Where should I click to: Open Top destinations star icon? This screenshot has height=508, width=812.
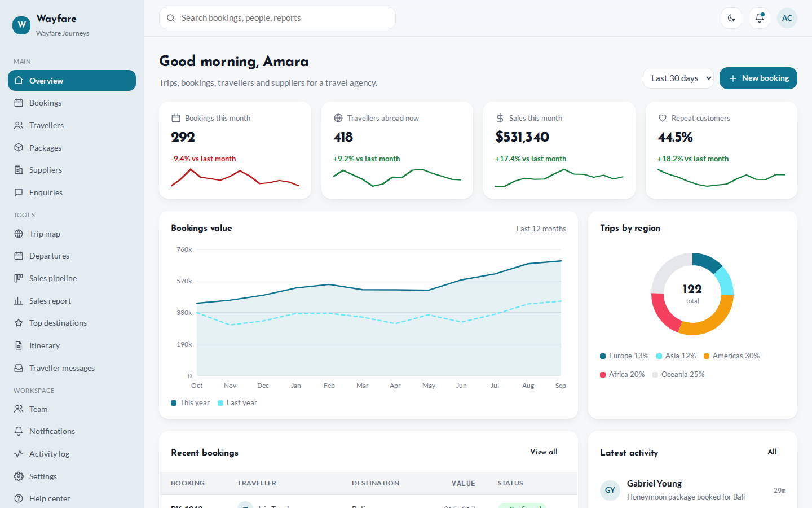pyautogui.click(x=19, y=323)
